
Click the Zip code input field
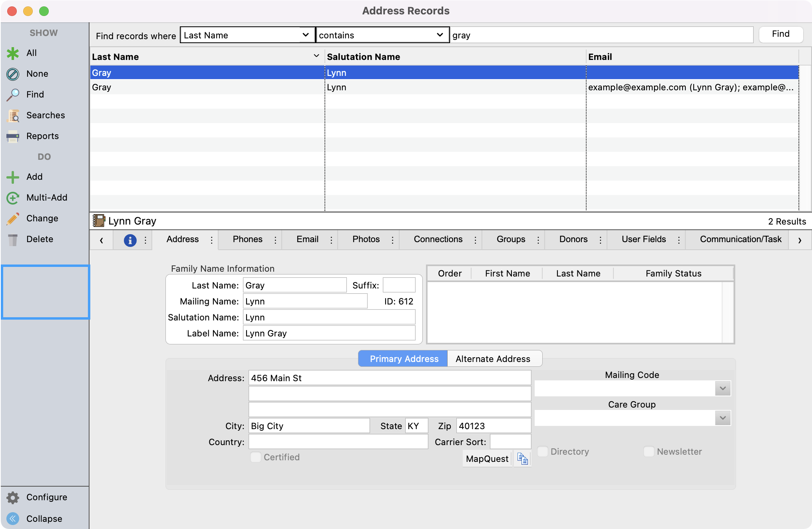point(493,426)
